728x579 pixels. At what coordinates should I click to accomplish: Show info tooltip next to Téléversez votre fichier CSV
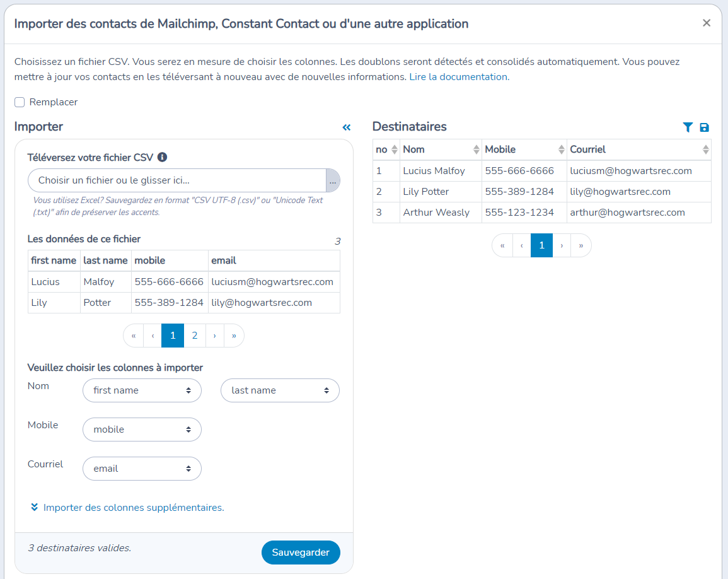(162, 157)
